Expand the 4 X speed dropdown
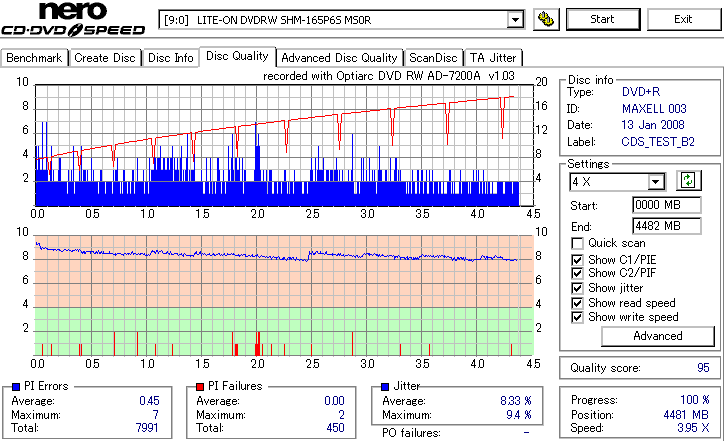 (x=656, y=182)
